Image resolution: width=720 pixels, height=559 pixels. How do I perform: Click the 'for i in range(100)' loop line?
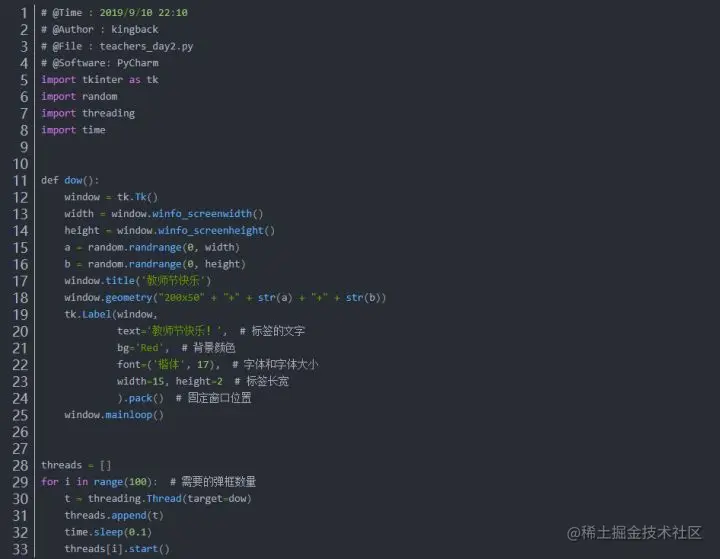click(99, 482)
